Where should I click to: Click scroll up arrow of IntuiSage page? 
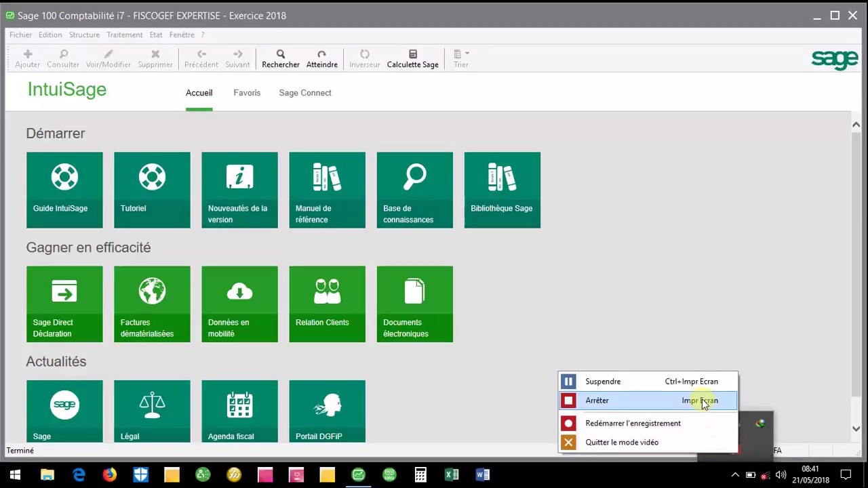point(856,125)
